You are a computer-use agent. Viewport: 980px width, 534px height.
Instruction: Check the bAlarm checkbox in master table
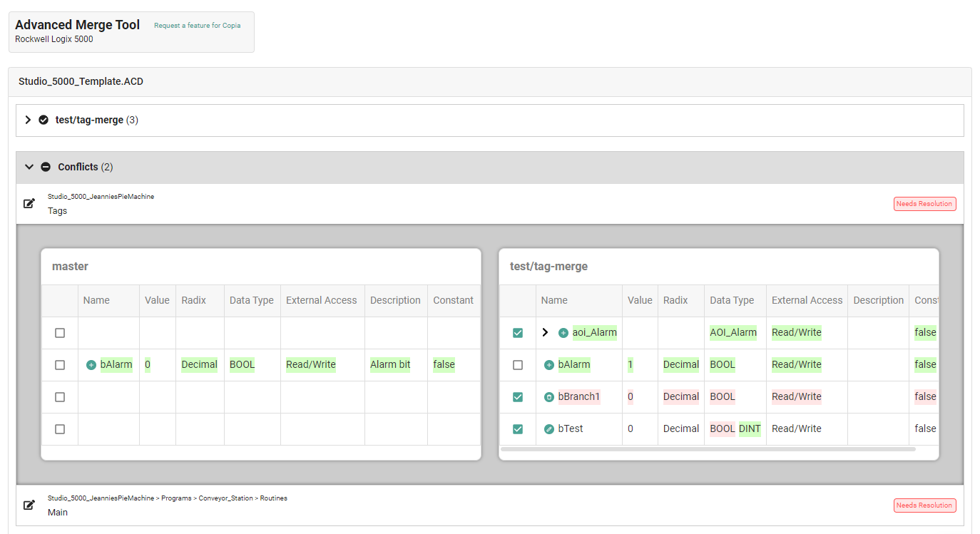[x=60, y=365]
